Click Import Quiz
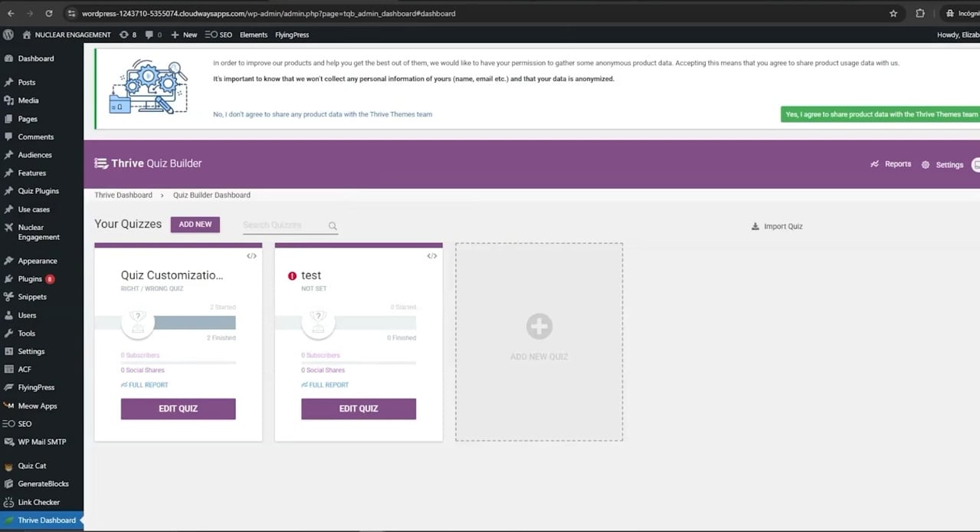The image size is (980, 532). tap(777, 226)
